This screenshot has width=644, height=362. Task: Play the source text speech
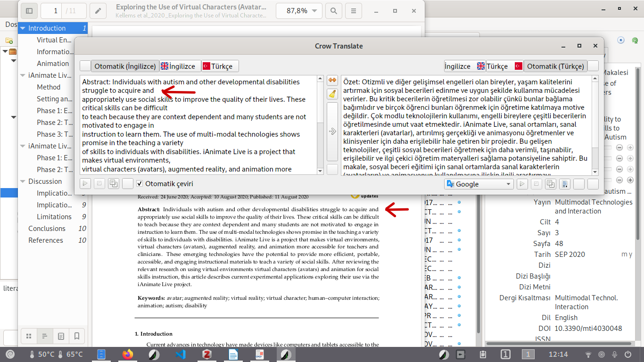click(85, 184)
